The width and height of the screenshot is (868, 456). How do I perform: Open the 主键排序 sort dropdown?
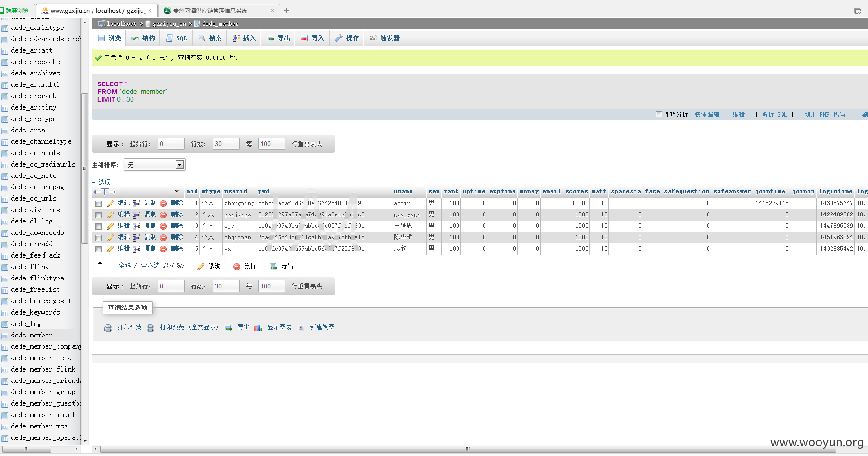[154, 165]
